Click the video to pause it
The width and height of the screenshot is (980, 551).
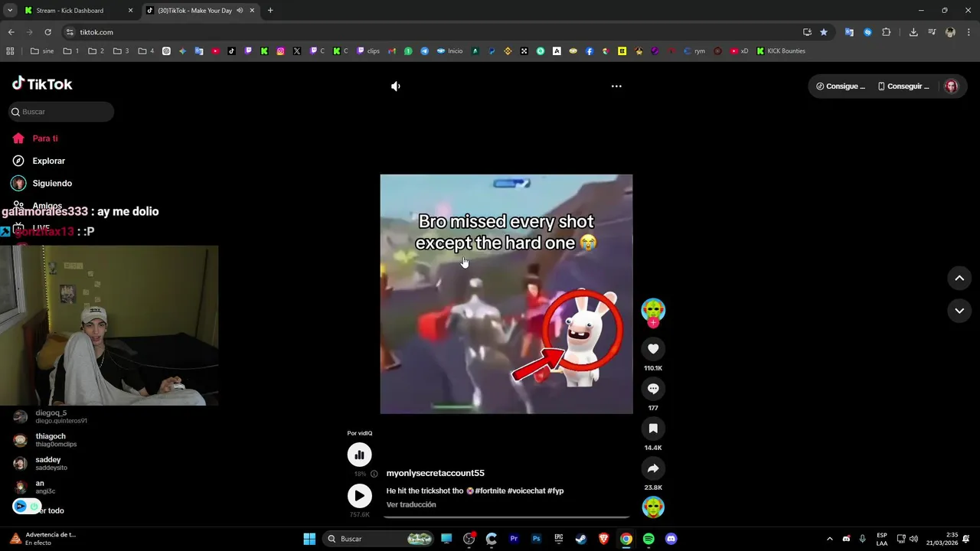click(506, 294)
